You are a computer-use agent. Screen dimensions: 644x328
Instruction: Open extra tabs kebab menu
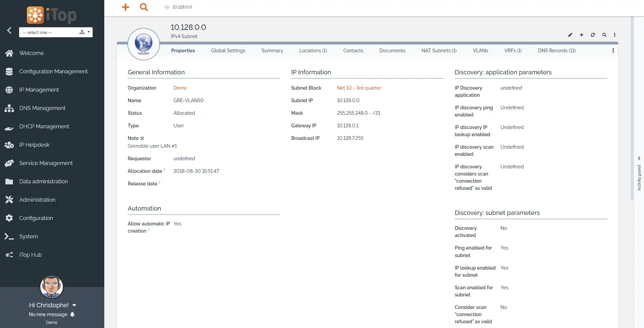(x=613, y=51)
